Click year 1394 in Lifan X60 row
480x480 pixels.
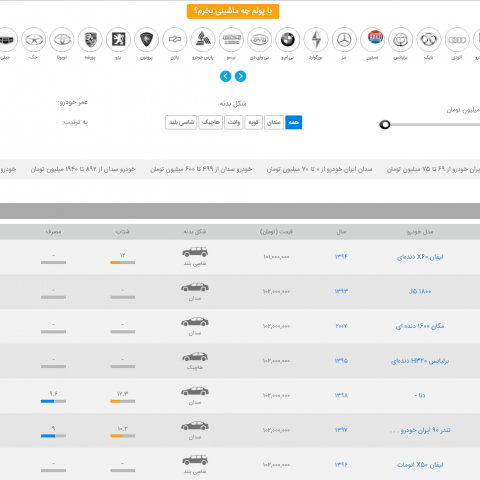[x=341, y=257]
